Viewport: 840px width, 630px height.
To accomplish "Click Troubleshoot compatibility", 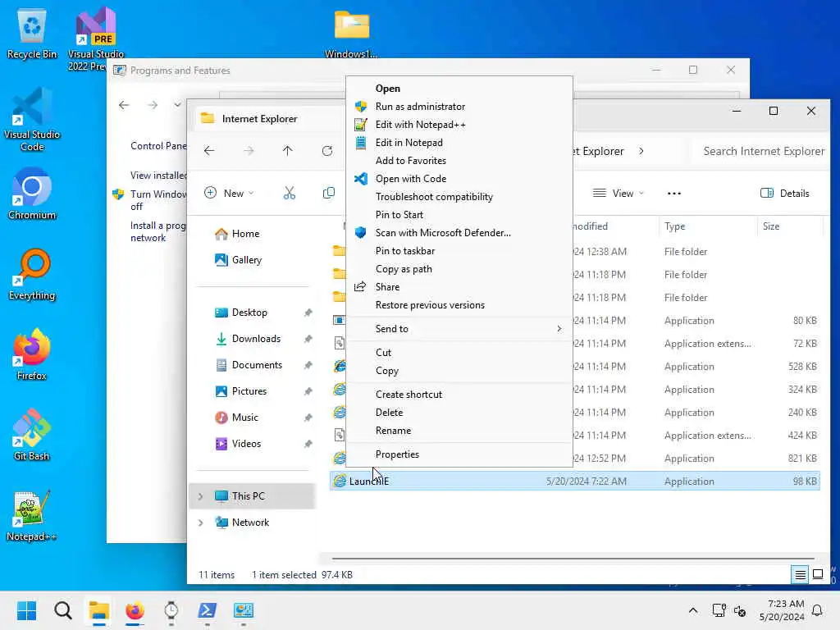I will (459, 197).
